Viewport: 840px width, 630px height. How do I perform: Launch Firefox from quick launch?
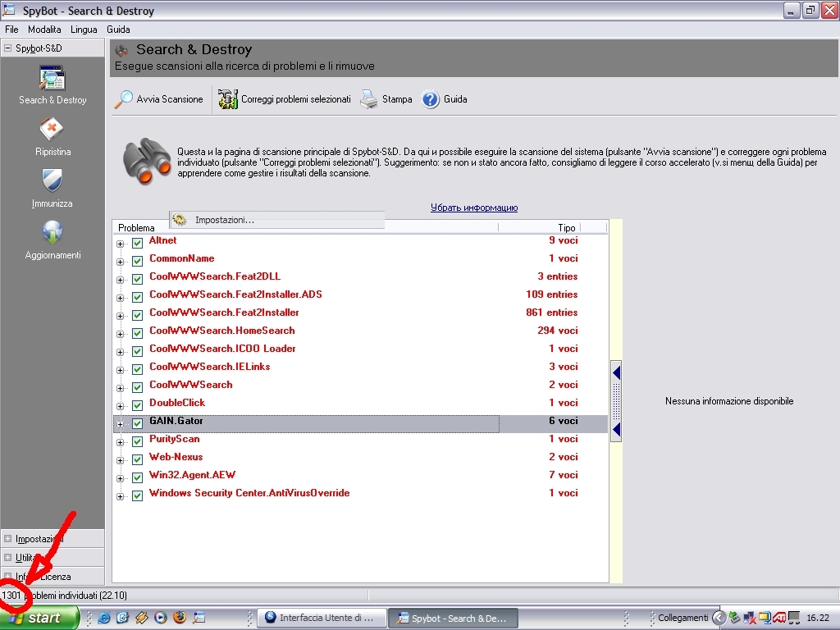[180, 618]
